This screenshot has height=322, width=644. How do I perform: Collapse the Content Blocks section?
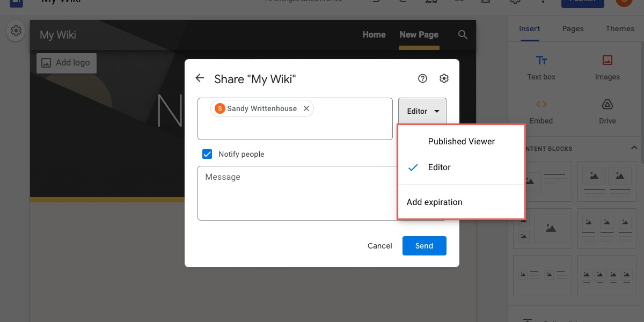tap(634, 148)
